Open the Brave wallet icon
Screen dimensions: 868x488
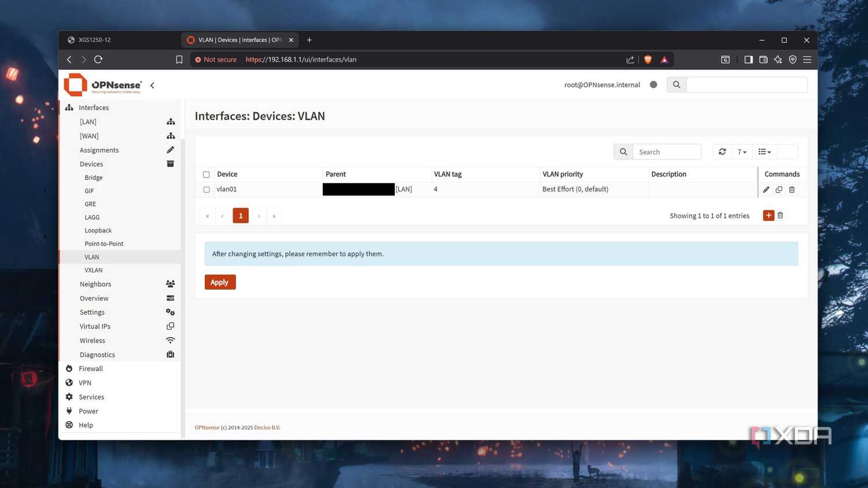coord(763,60)
